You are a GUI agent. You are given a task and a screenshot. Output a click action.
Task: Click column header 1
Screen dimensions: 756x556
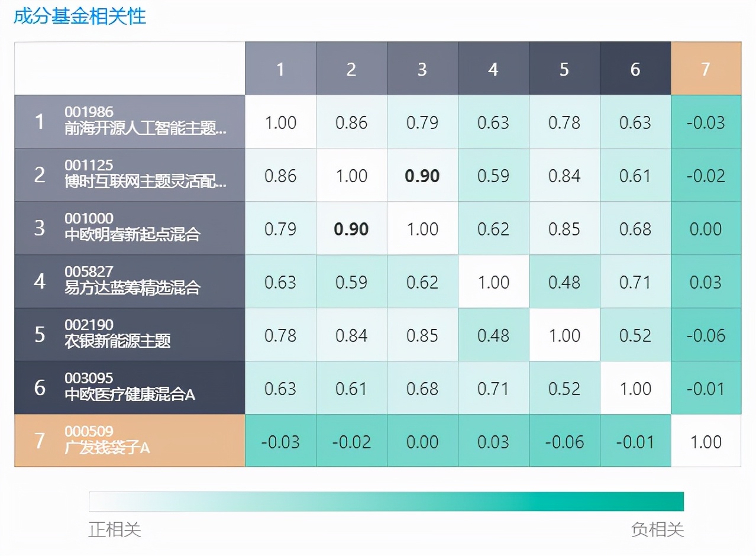(280, 69)
